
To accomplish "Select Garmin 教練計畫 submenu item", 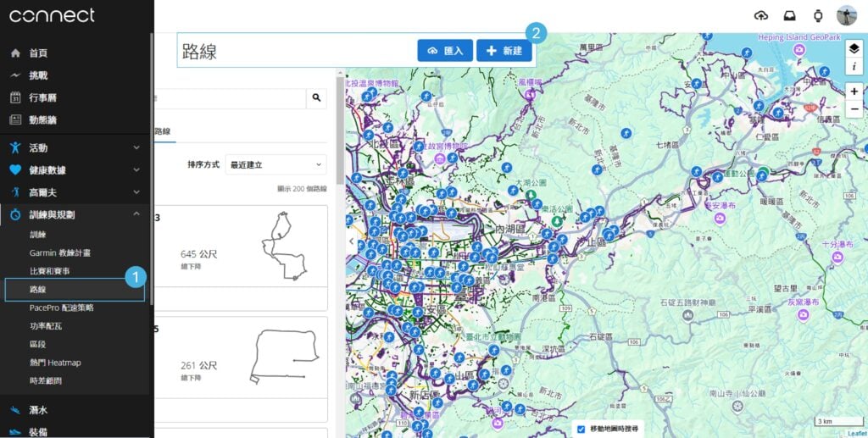I will 60,252.
